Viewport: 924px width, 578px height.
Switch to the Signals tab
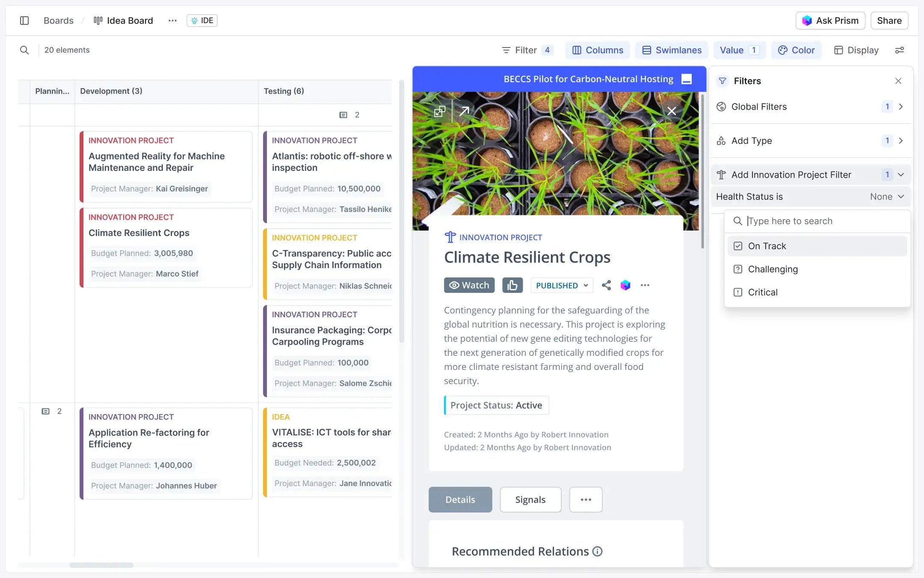point(530,500)
